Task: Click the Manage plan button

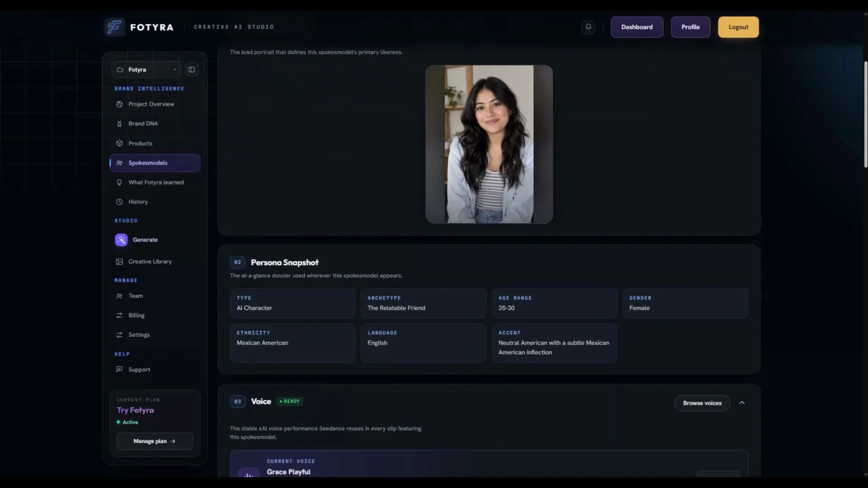Action: [155, 441]
